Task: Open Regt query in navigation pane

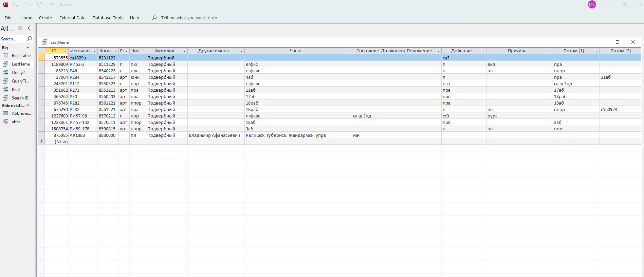Action: (17, 89)
